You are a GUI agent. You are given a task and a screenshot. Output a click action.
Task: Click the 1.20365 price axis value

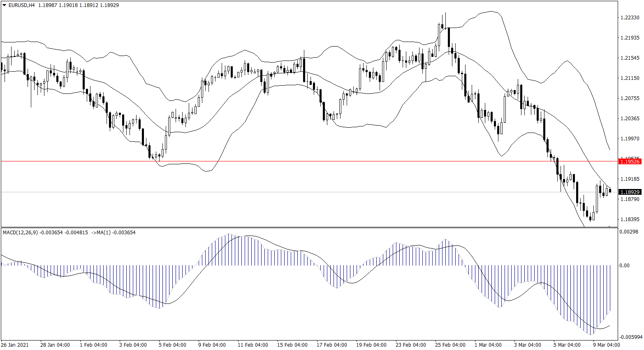point(630,119)
